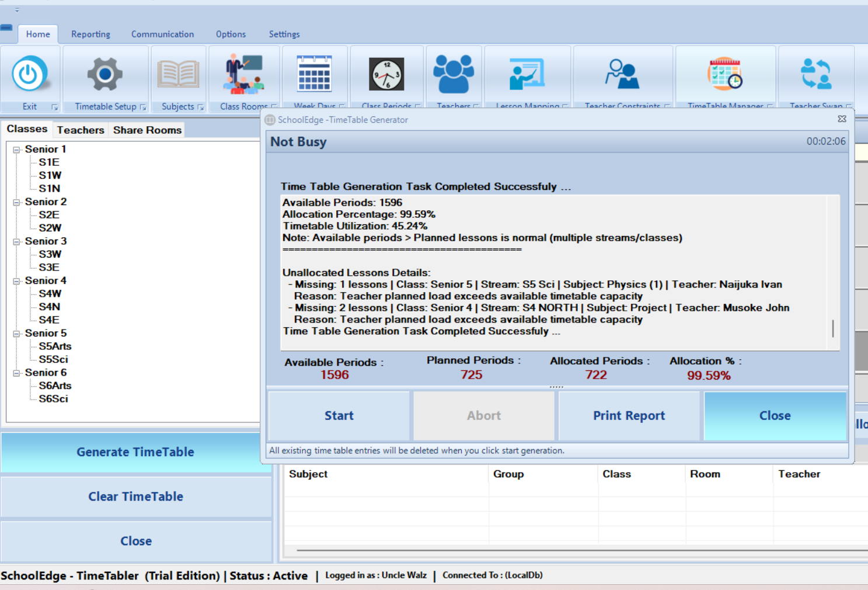Screen dimensions: 868x590
Task: Open the Lesson Mapping icon
Action: tap(527, 74)
